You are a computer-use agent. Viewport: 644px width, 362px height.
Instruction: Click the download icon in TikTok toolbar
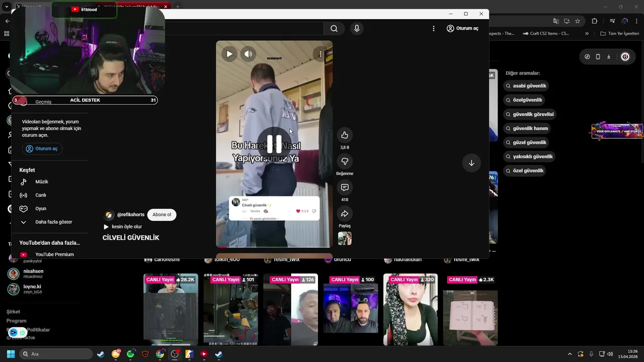tap(609, 57)
